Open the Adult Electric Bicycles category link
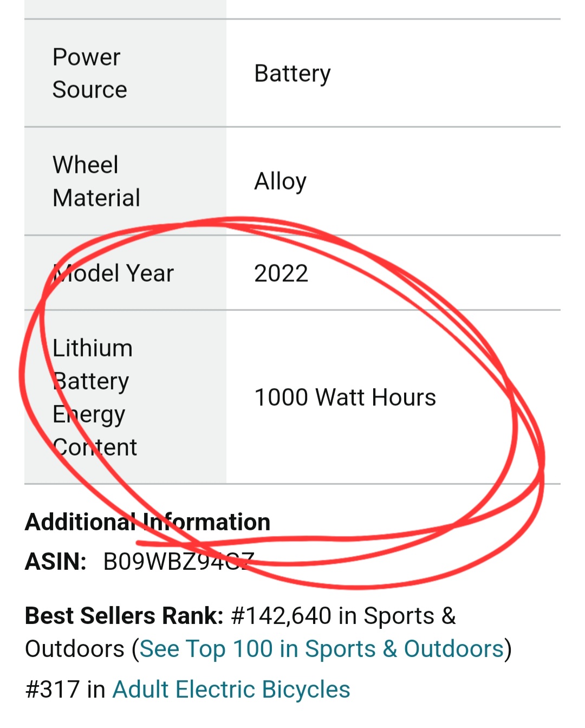The width and height of the screenshot is (585, 728). [231, 690]
